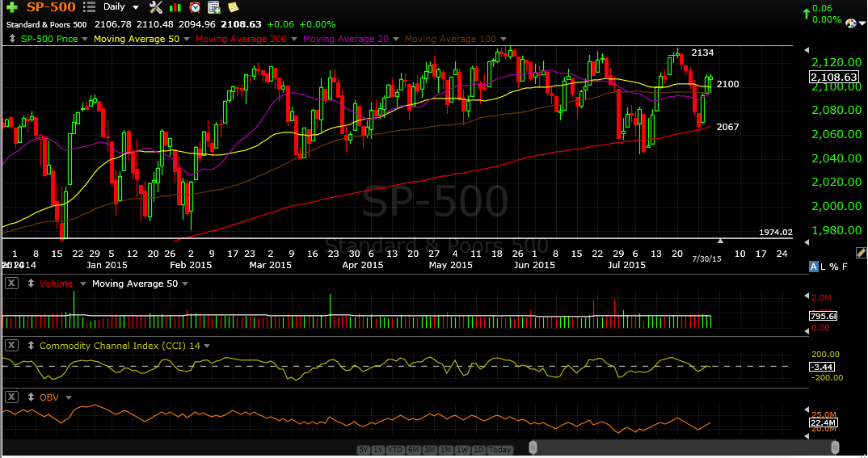The image size is (868, 458).
Task: Click the 7/30/15 date label on time axis
Action: [707, 258]
